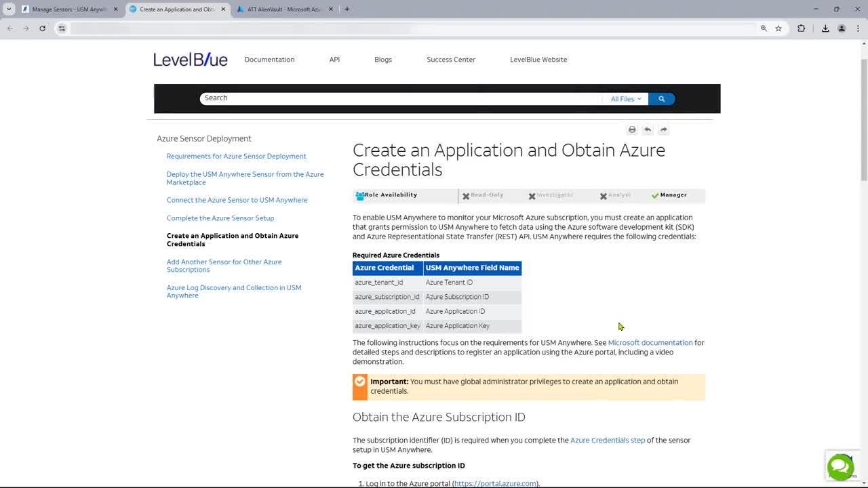Image resolution: width=868 pixels, height=488 pixels.
Task: Follow the Microsoft documentation link
Action: pyautogui.click(x=650, y=343)
